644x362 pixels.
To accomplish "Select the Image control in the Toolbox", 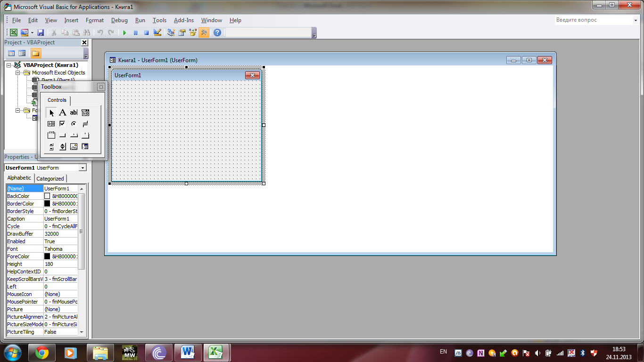I will [x=74, y=147].
